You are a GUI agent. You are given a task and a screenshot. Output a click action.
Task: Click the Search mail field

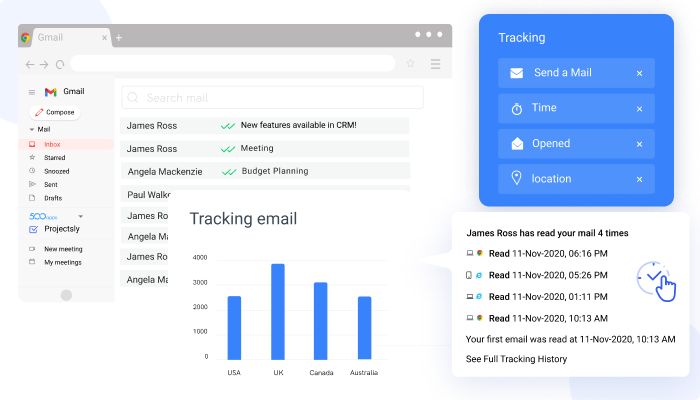[272, 98]
